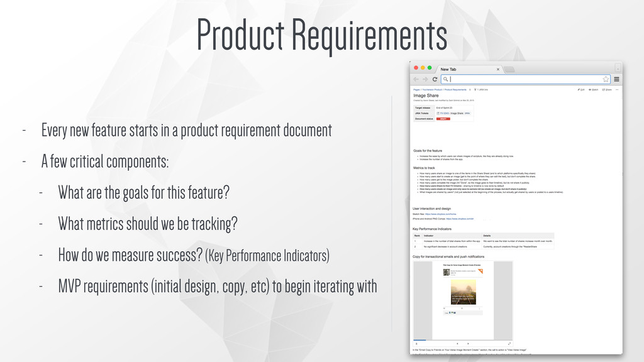Open the Product Requirements breadcrumb link
The image size is (644, 362).
[x=455, y=89]
